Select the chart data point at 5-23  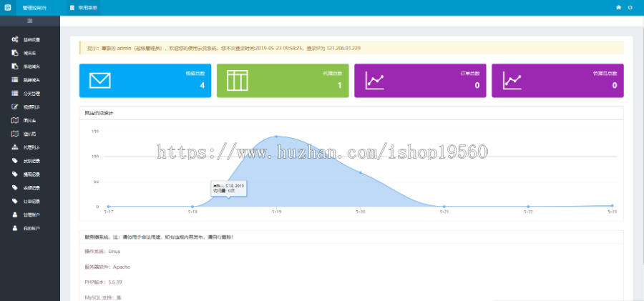click(612, 205)
